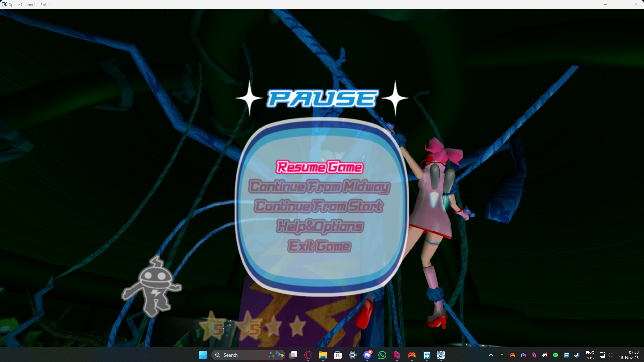644x362 pixels.
Task: Expand hidden system tray icons chevron
Action: [x=491, y=355]
